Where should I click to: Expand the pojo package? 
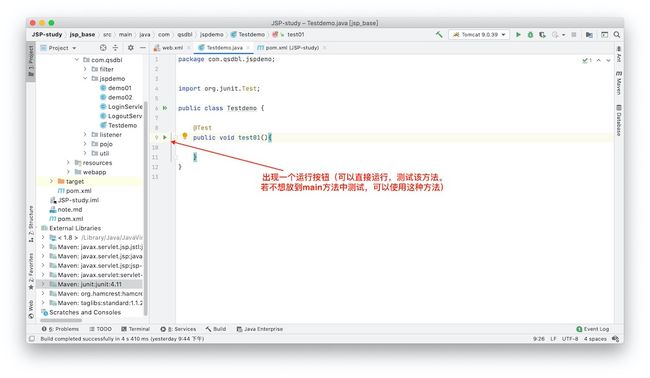(85, 144)
